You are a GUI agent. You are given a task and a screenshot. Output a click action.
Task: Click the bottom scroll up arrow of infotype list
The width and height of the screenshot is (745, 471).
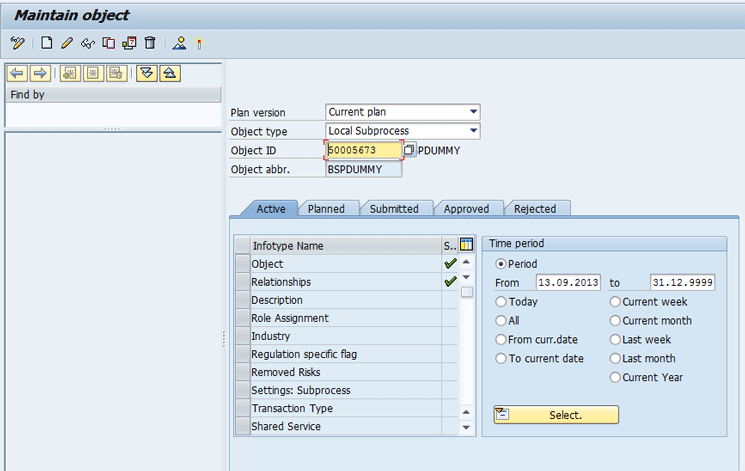pyautogui.click(x=467, y=412)
